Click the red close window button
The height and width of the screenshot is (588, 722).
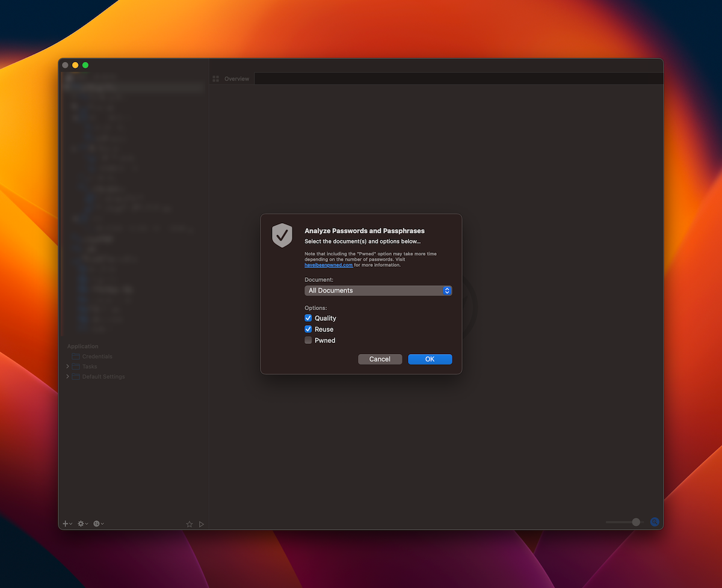click(66, 65)
